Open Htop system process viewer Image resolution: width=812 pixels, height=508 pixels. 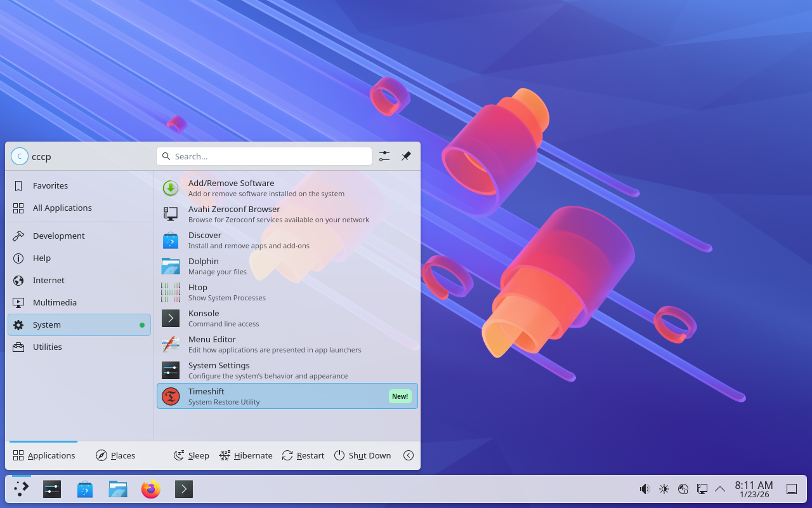pos(287,292)
